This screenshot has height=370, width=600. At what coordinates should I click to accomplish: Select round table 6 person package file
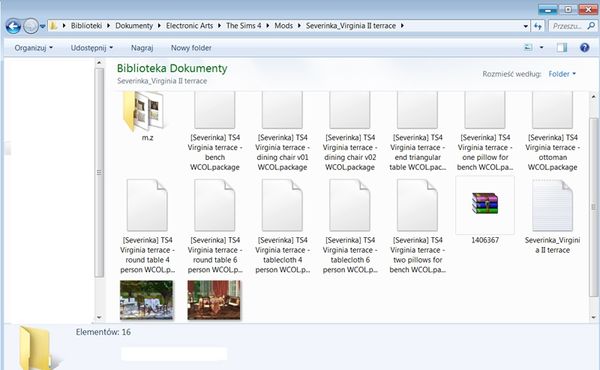215,227
